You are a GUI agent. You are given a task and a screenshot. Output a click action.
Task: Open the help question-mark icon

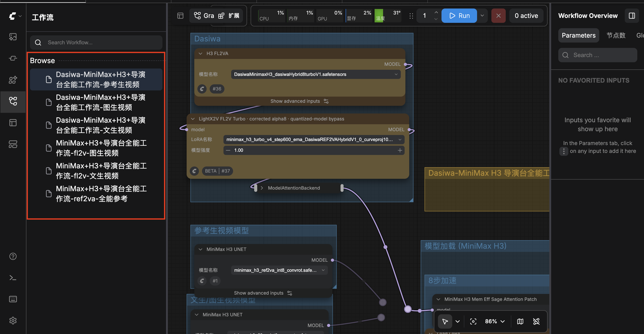[x=13, y=257]
